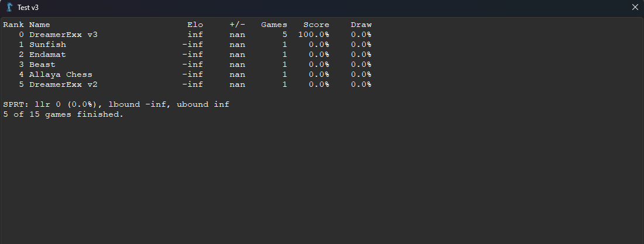Click the Endamat engine entry
644x244 pixels.
click(47, 55)
